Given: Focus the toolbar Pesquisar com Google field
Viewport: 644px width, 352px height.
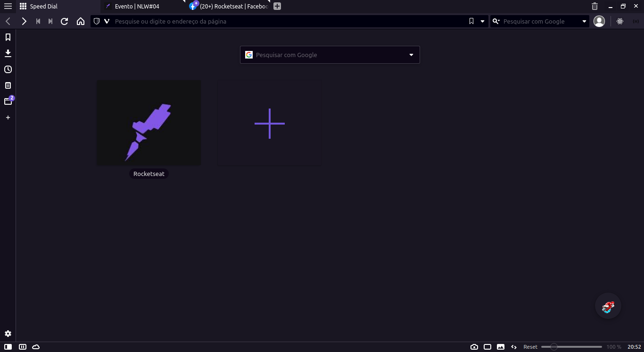Looking at the screenshot, I should click(x=541, y=21).
